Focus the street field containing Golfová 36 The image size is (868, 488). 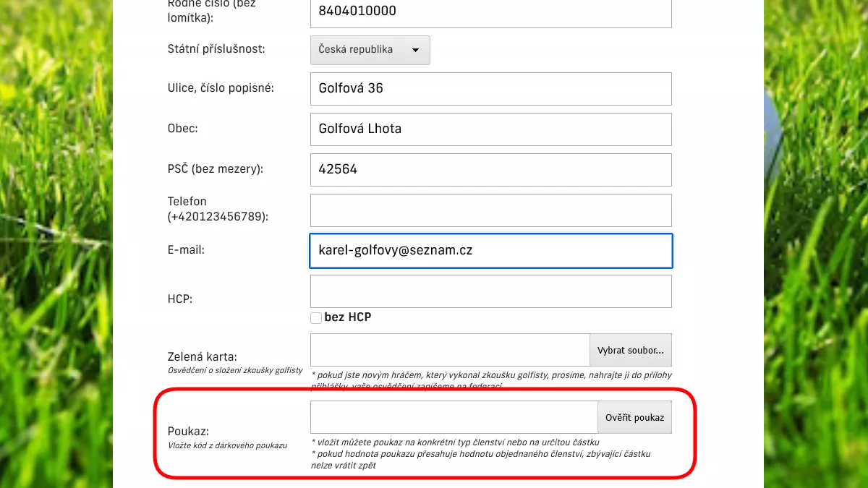point(490,89)
